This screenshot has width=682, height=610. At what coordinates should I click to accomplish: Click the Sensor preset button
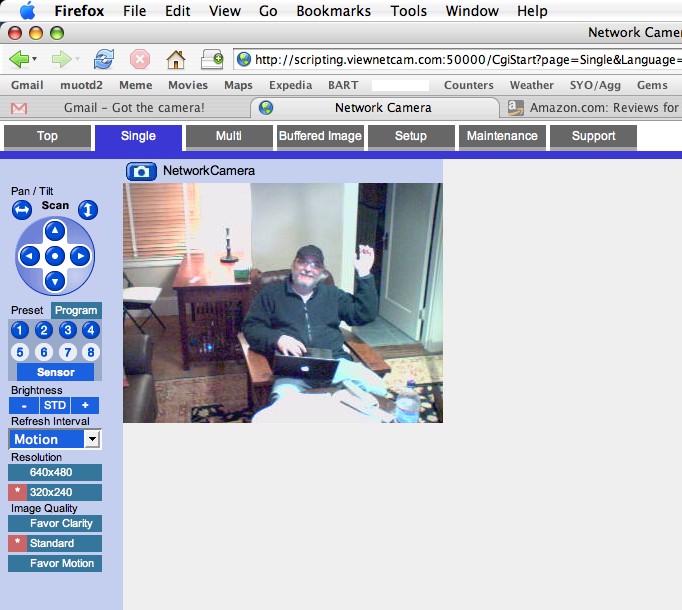coord(55,372)
